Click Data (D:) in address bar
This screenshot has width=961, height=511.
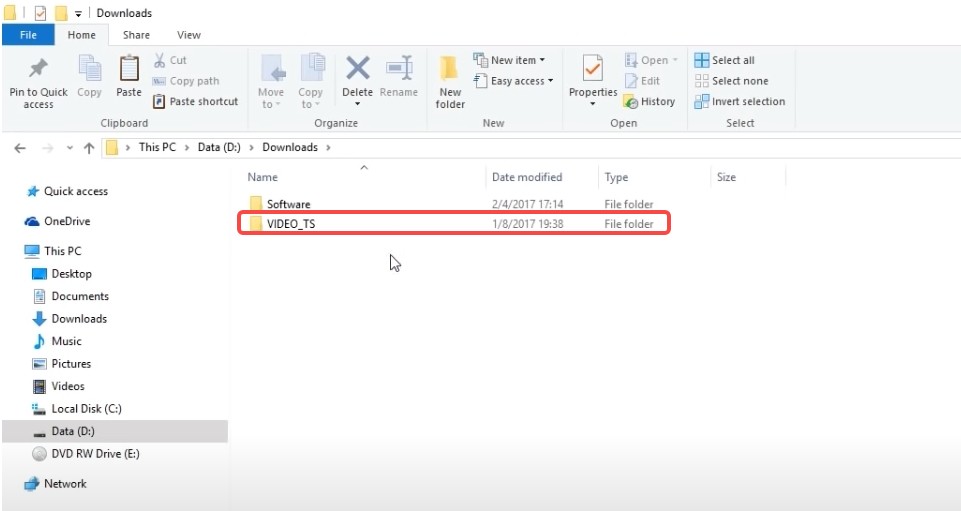tap(219, 147)
